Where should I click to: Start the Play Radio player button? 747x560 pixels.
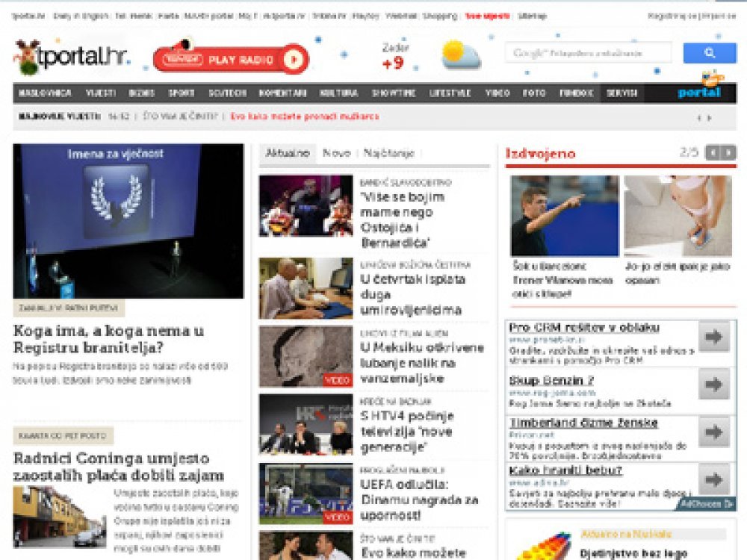(x=231, y=58)
